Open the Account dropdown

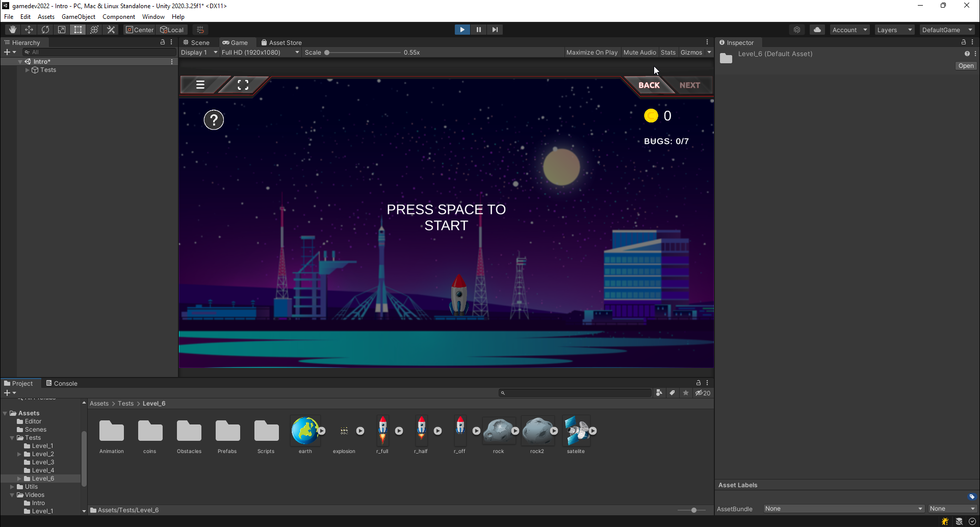click(849, 30)
